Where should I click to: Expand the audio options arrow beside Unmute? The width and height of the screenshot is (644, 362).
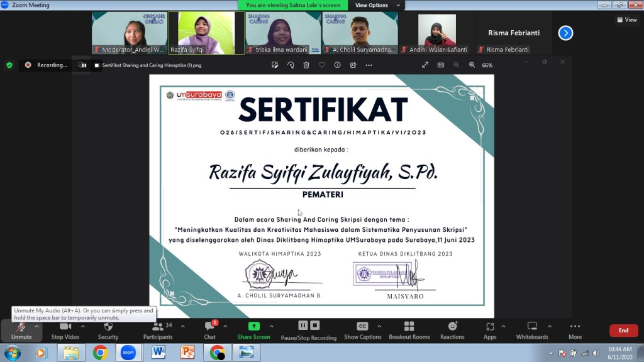pos(36,326)
